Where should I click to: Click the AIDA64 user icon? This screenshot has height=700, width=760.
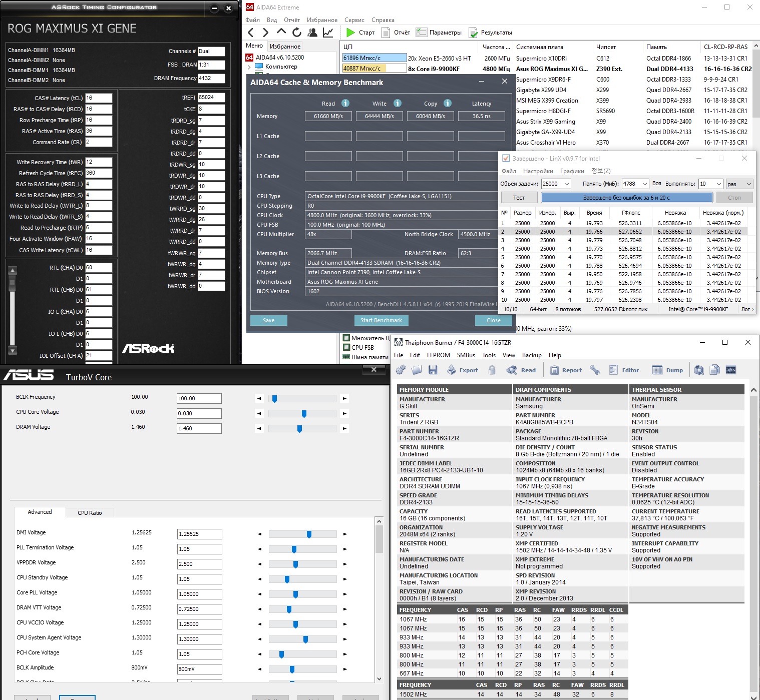point(312,33)
